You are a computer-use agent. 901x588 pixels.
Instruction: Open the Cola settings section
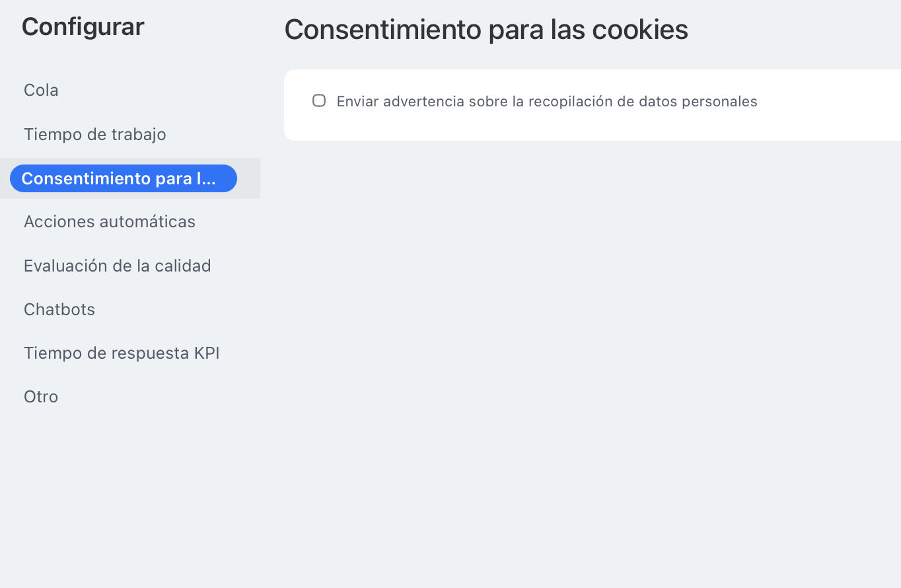[x=41, y=90]
